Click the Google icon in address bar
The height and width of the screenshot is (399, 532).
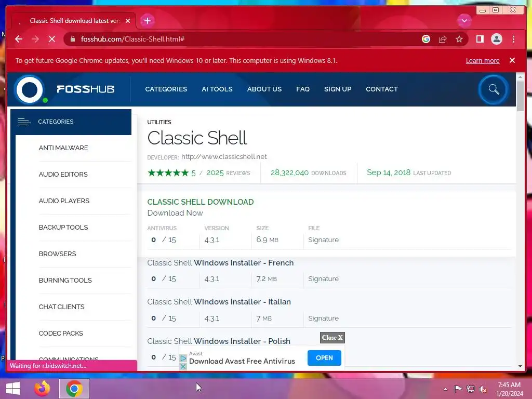[x=426, y=39]
